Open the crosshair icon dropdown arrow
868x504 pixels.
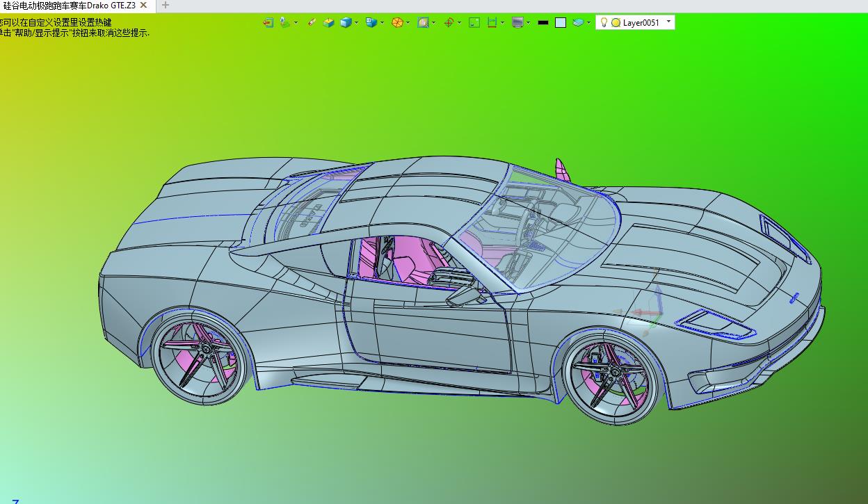460,22
